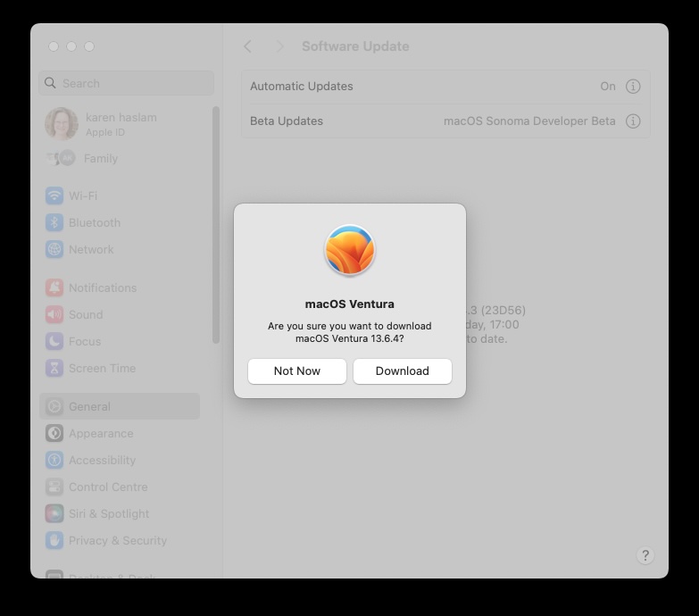The height and width of the screenshot is (616, 699).
Task: Open Family sharing avatars icon
Action: pyautogui.click(x=61, y=158)
